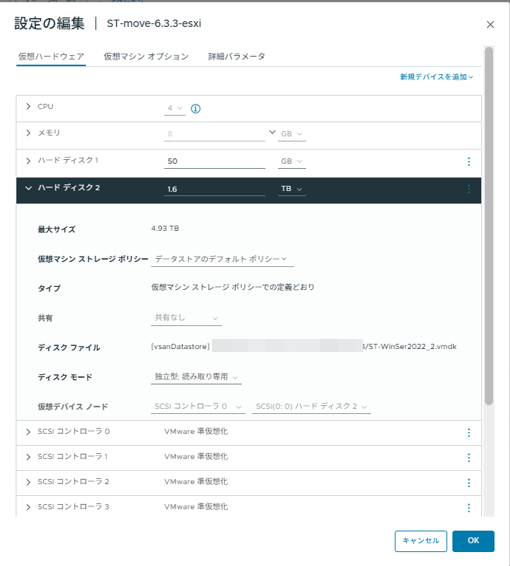Open the CPU count dropdown
Image resolution: width=510 pixels, height=566 pixels.
point(175,108)
